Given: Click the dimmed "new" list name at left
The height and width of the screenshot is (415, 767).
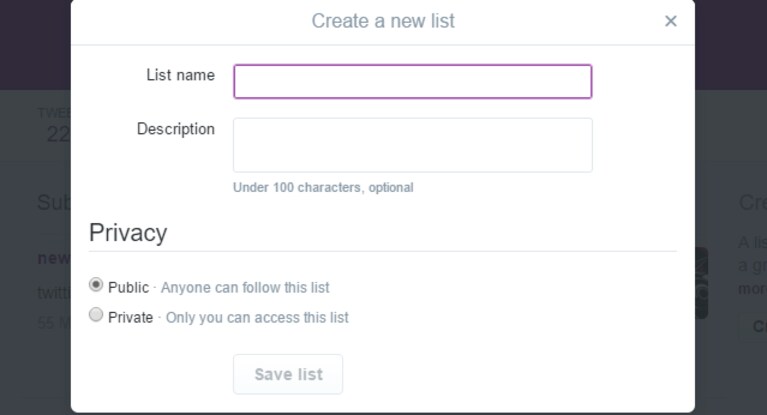Looking at the screenshot, I should (54, 258).
